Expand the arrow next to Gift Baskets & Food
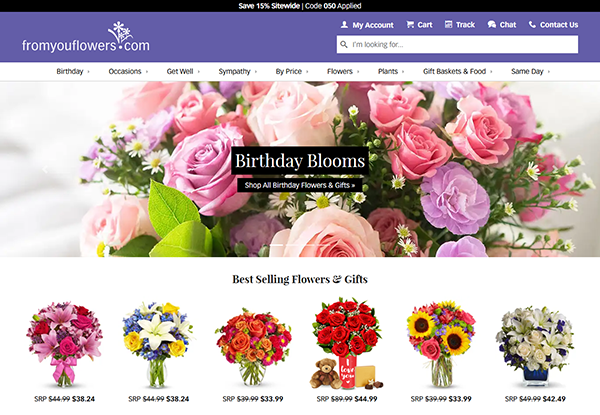Image resolution: width=600 pixels, height=415 pixels. (491, 72)
